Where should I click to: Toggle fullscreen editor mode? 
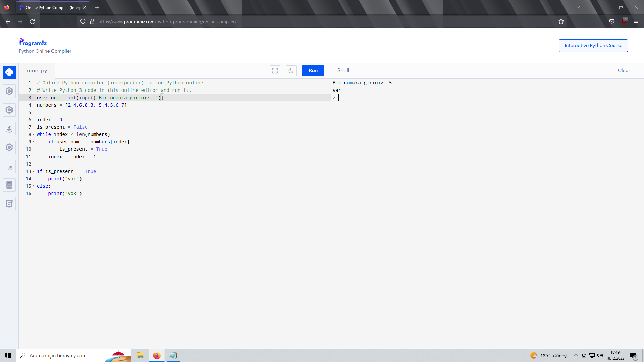(275, 71)
